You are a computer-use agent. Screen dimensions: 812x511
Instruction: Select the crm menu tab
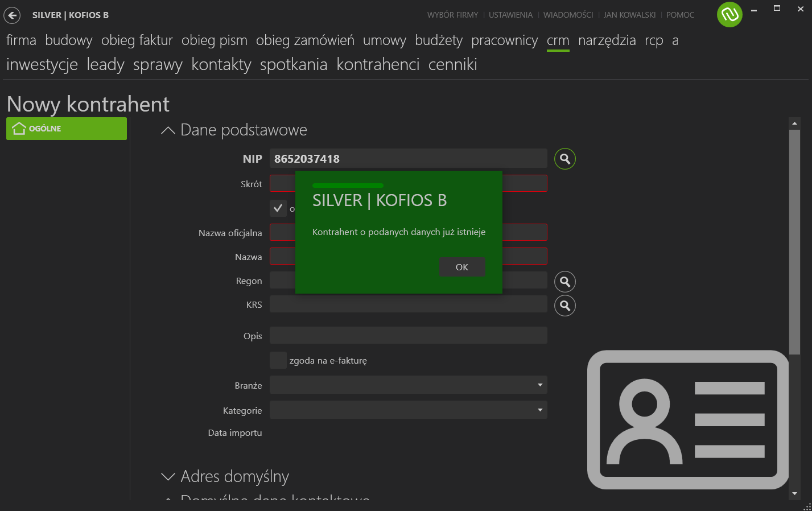click(558, 40)
